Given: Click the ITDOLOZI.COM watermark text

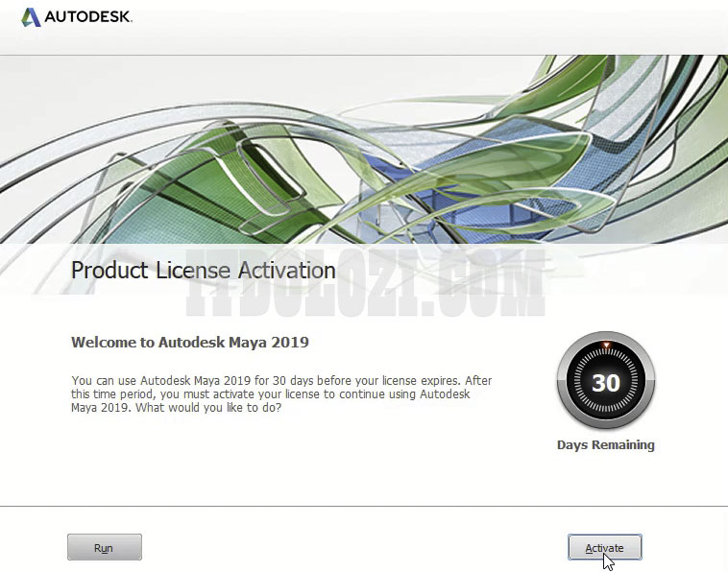Looking at the screenshot, I should click(x=365, y=286).
